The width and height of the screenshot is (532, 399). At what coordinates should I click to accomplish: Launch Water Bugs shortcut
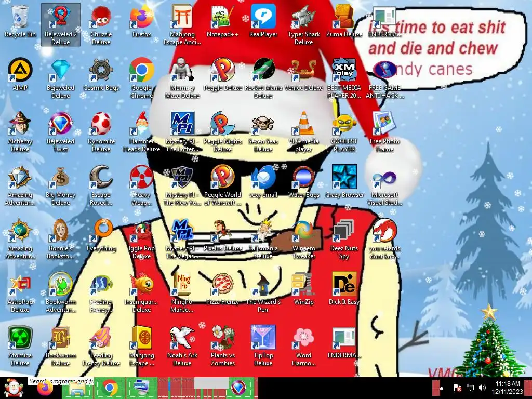[x=303, y=182]
